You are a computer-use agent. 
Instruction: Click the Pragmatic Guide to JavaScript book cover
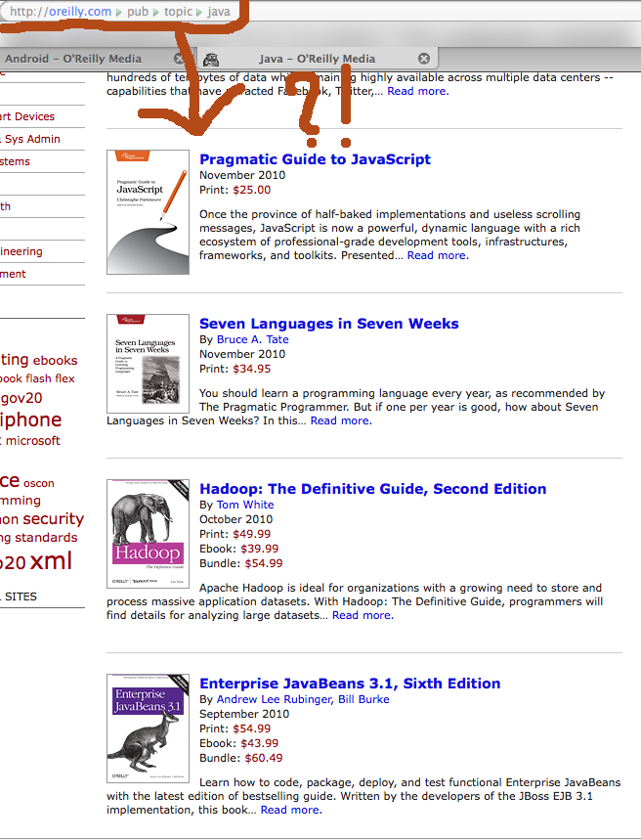(148, 212)
